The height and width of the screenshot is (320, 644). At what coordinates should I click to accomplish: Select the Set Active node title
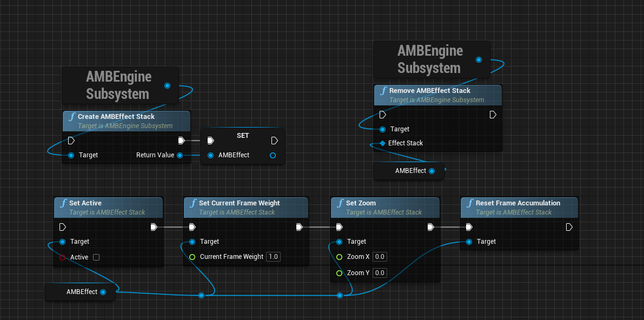(x=85, y=203)
